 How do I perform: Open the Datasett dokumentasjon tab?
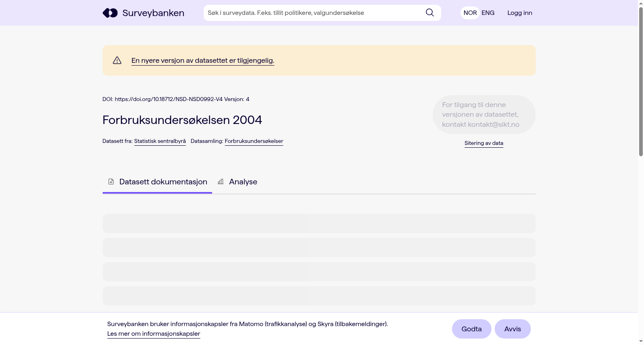point(157,182)
